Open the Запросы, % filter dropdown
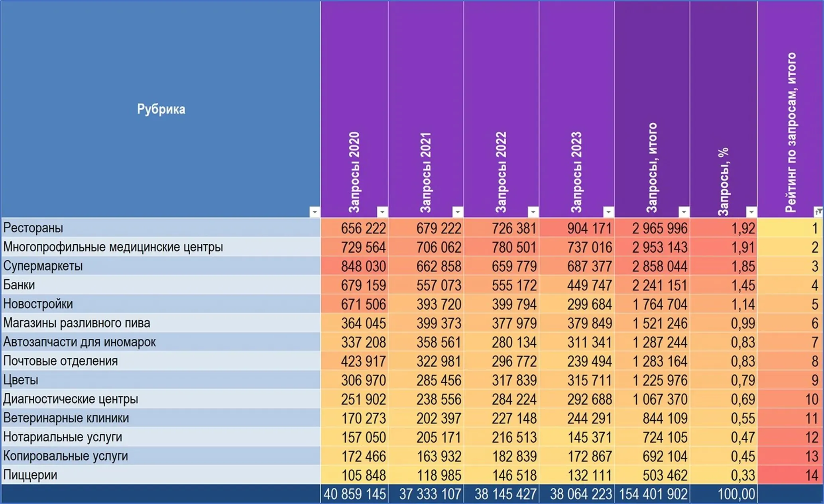The width and height of the screenshot is (824, 504). pyautogui.click(x=751, y=212)
